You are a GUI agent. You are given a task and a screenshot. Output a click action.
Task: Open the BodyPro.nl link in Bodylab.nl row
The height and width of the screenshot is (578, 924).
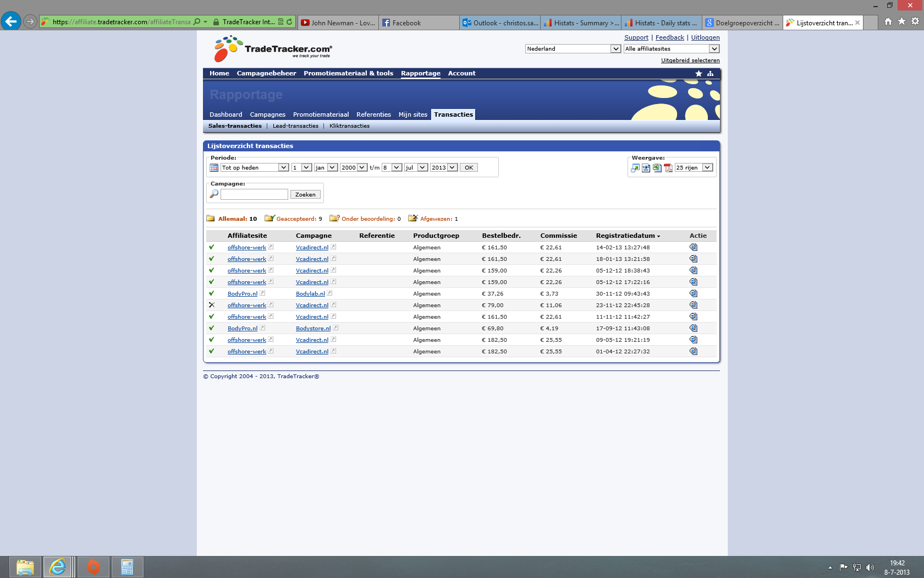pos(242,294)
